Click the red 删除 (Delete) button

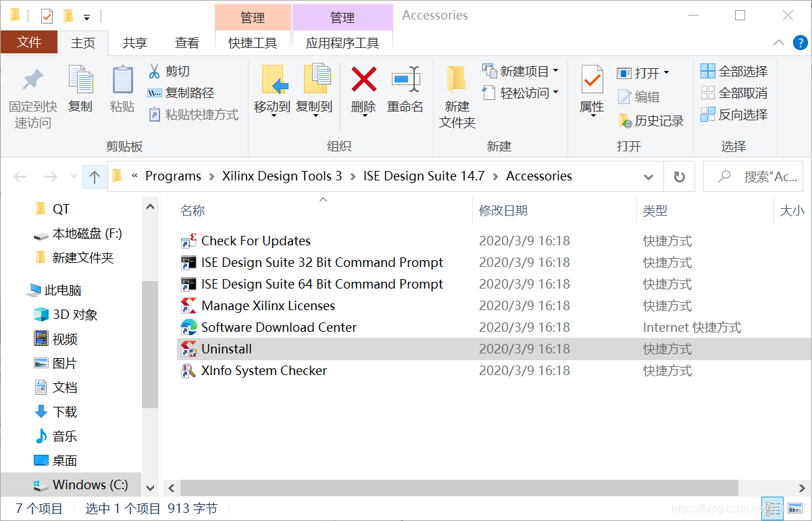coord(363,92)
